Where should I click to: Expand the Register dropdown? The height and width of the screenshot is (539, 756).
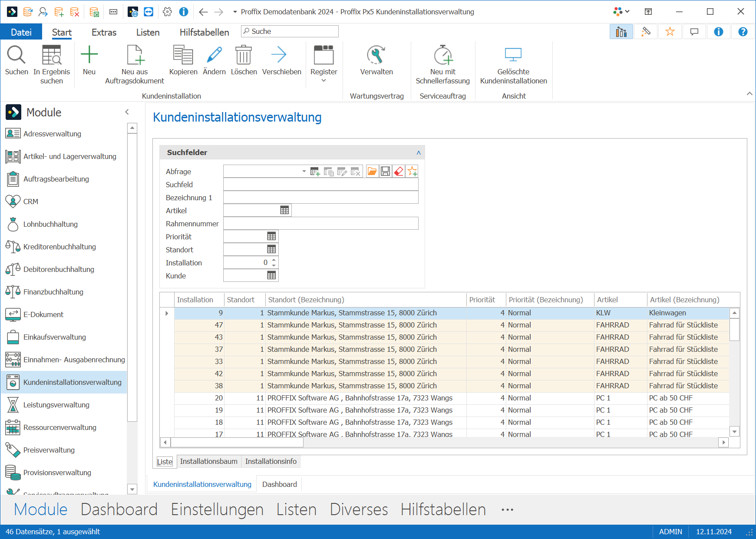tap(324, 81)
